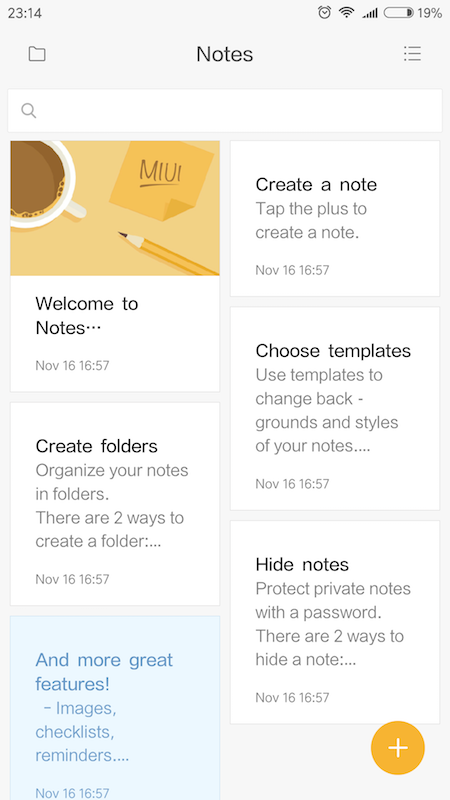Screen dimensions: 450x800
Task: Open the blue And more great features note
Action: [x=115, y=708]
